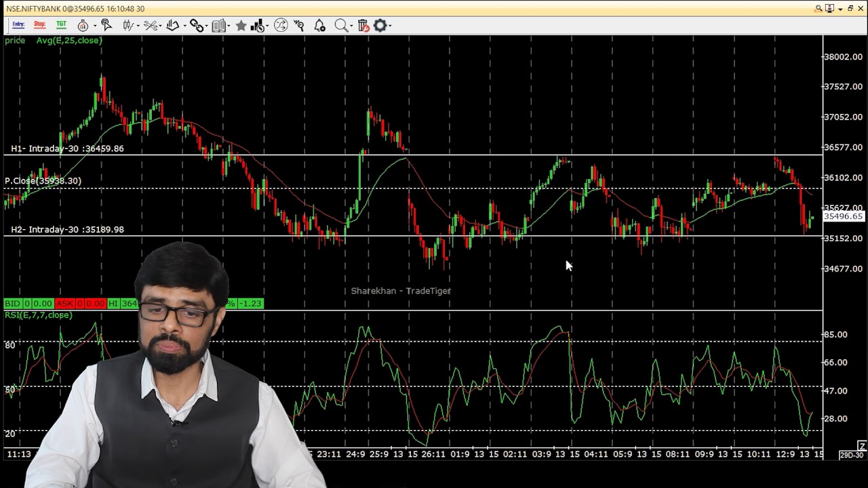Expand the book icon dropdown arrow
The height and width of the screenshot is (488, 868).
click(x=229, y=26)
